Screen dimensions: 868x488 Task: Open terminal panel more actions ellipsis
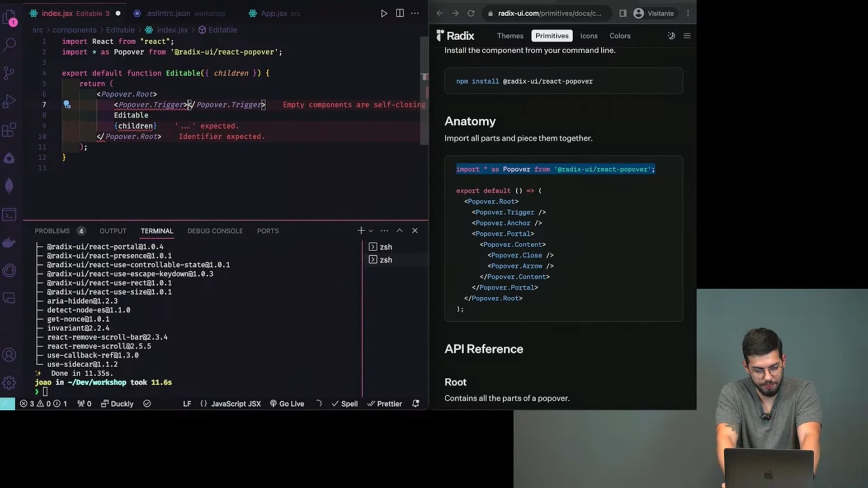pyautogui.click(x=384, y=231)
